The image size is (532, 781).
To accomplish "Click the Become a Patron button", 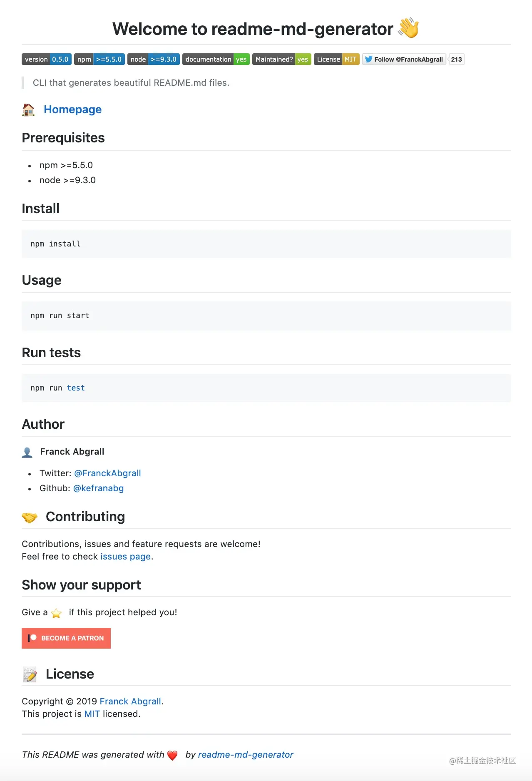I will 66,638.
